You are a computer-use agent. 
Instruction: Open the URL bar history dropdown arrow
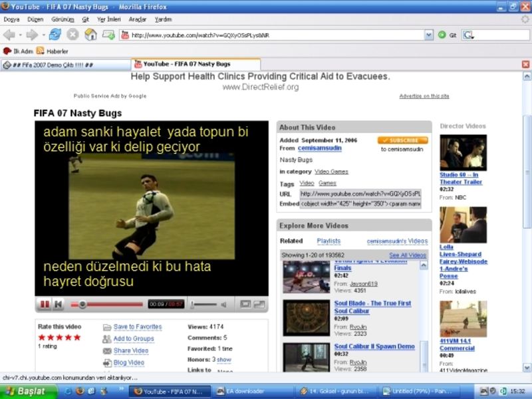coord(430,35)
